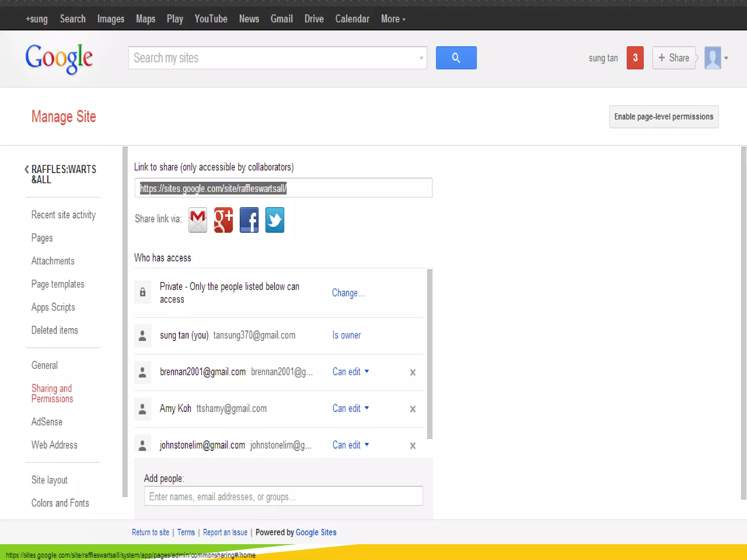
Task: Open the red notifications count badge
Action: tap(635, 58)
